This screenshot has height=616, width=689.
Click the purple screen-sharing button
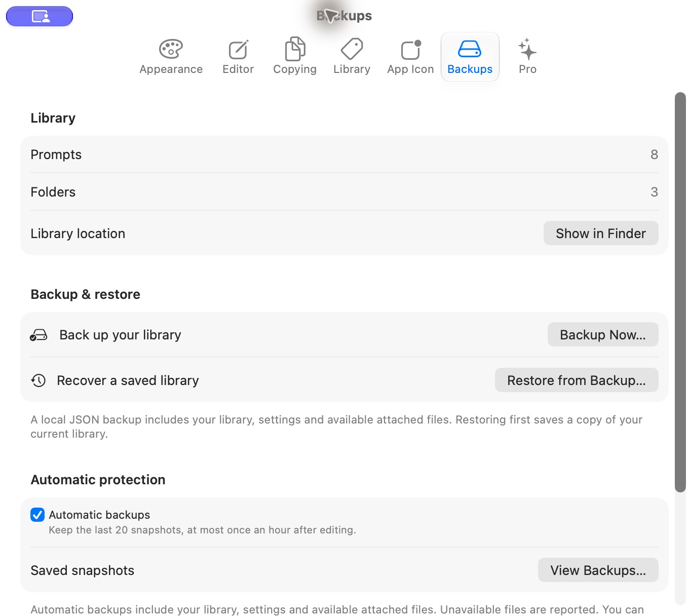pyautogui.click(x=40, y=16)
